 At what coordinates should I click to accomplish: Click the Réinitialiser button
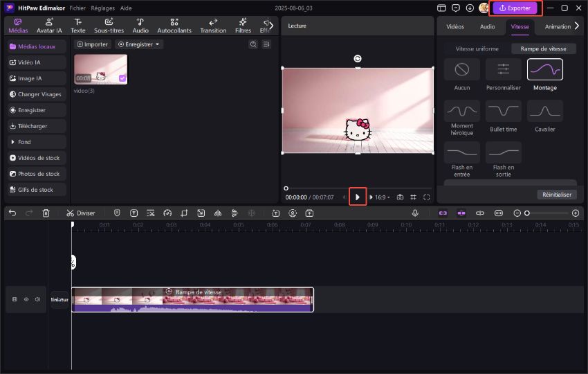pyautogui.click(x=557, y=195)
